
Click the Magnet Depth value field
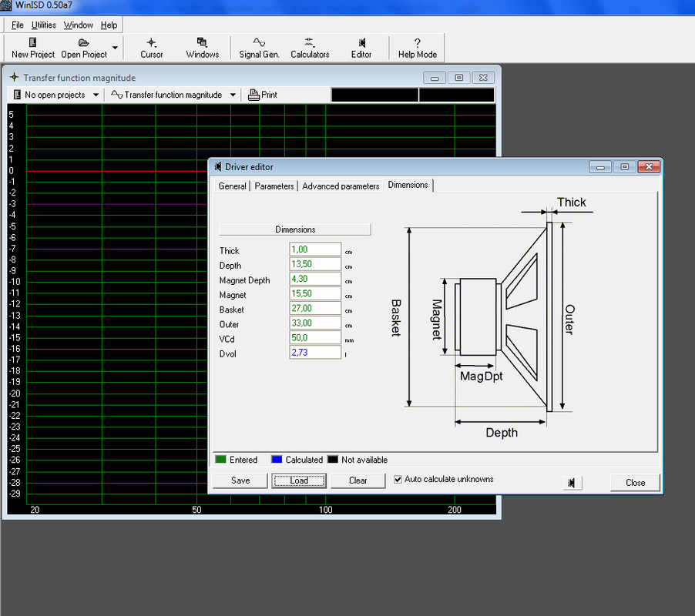tap(315, 279)
